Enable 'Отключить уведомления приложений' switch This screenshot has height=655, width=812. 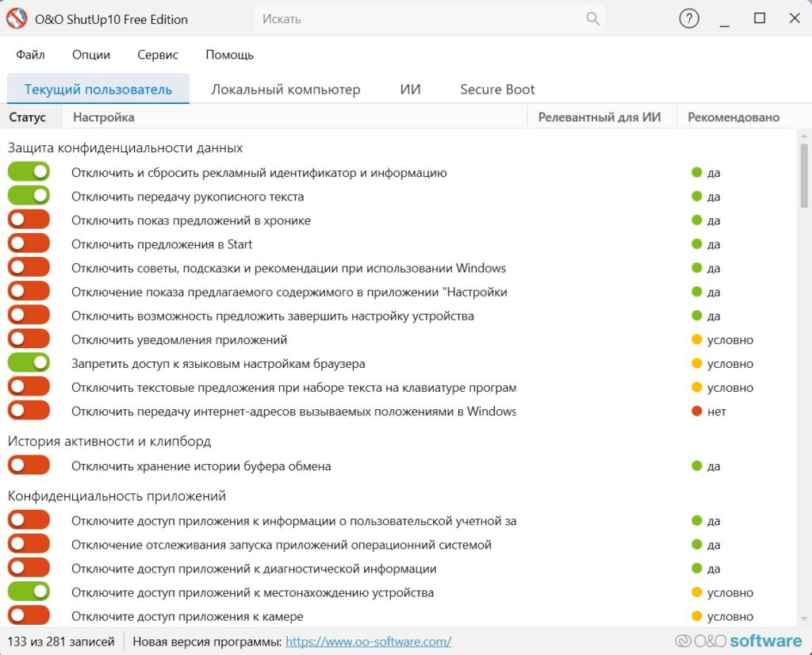click(29, 339)
